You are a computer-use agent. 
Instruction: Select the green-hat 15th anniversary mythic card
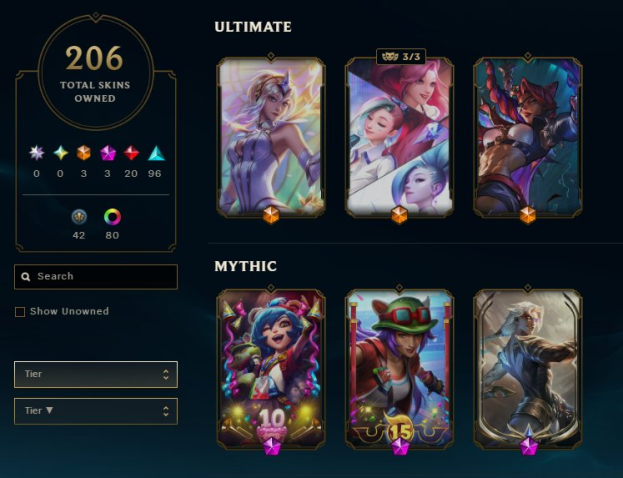click(x=399, y=370)
